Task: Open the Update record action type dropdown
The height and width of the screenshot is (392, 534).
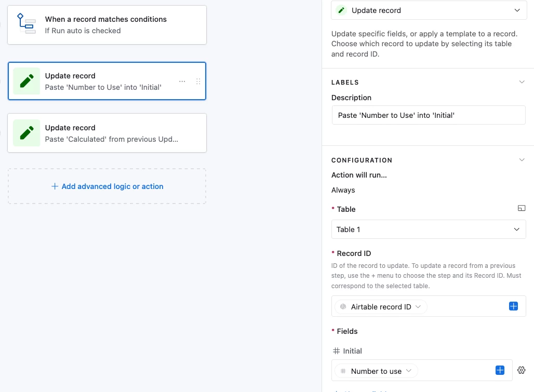Action: coord(429,10)
